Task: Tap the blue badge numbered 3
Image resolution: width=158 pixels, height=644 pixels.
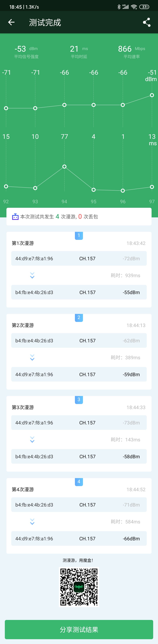Action: coord(79,399)
